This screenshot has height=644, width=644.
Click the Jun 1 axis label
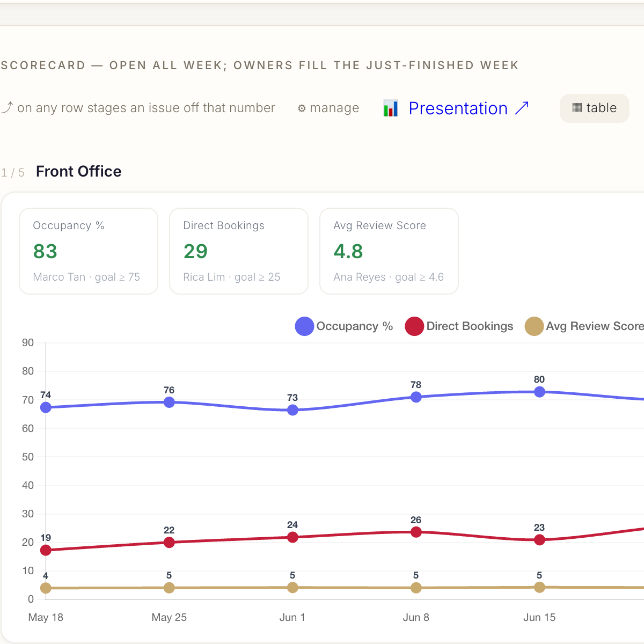tap(292, 617)
